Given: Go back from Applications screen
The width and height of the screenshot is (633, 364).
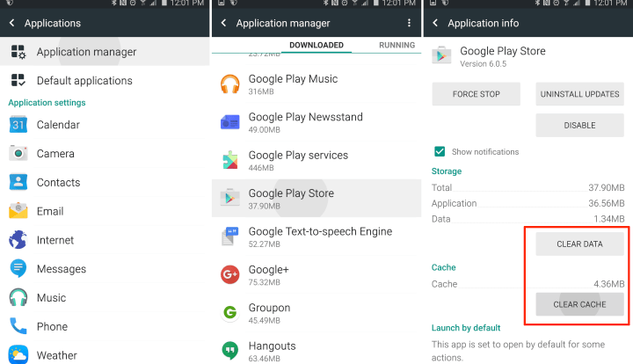Looking at the screenshot, I should click(x=12, y=23).
